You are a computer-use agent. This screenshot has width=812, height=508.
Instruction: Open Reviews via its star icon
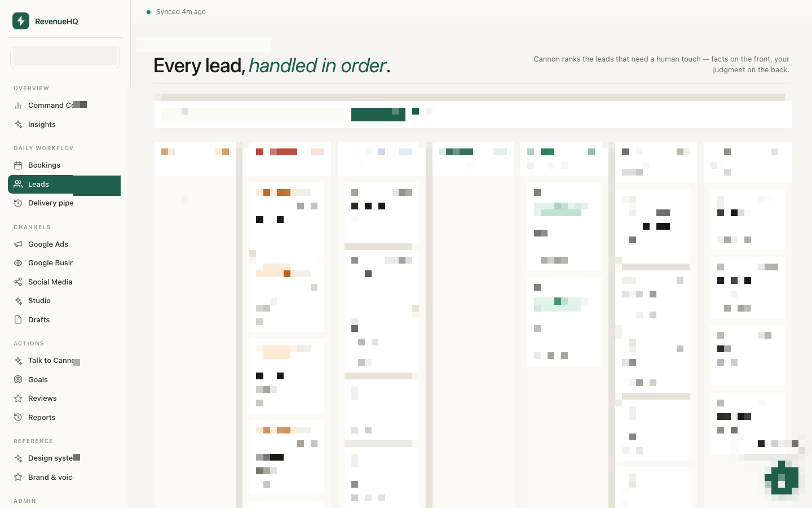(x=18, y=398)
